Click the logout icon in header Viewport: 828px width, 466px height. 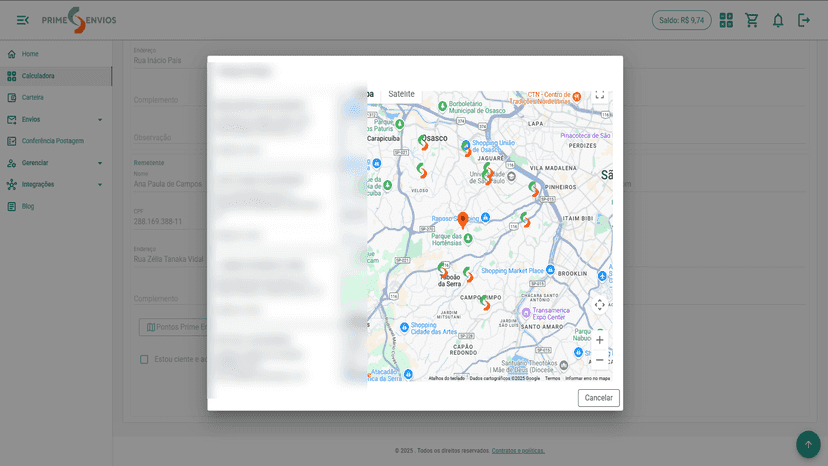pyautogui.click(x=803, y=20)
